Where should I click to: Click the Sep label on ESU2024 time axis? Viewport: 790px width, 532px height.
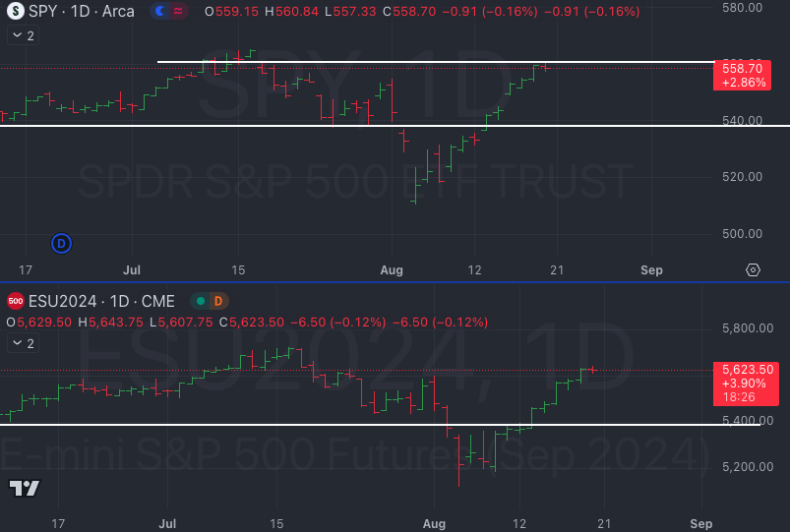[x=700, y=524]
